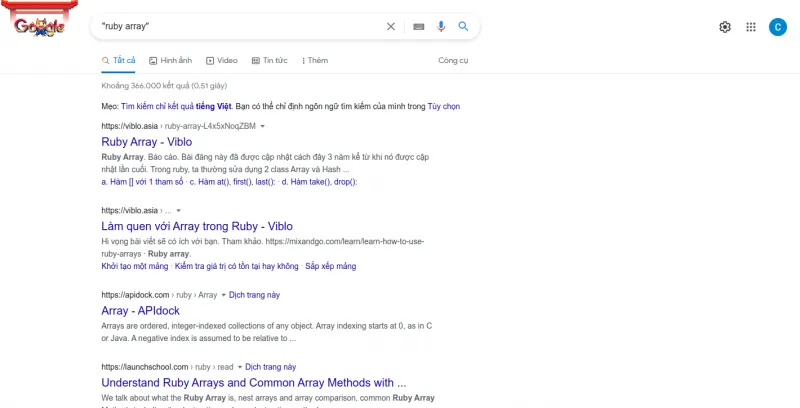This screenshot has width=800, height=408.
Task: Open the on-screen keyboard input tool
Action: pyautogui.click(x=418, y=27)
